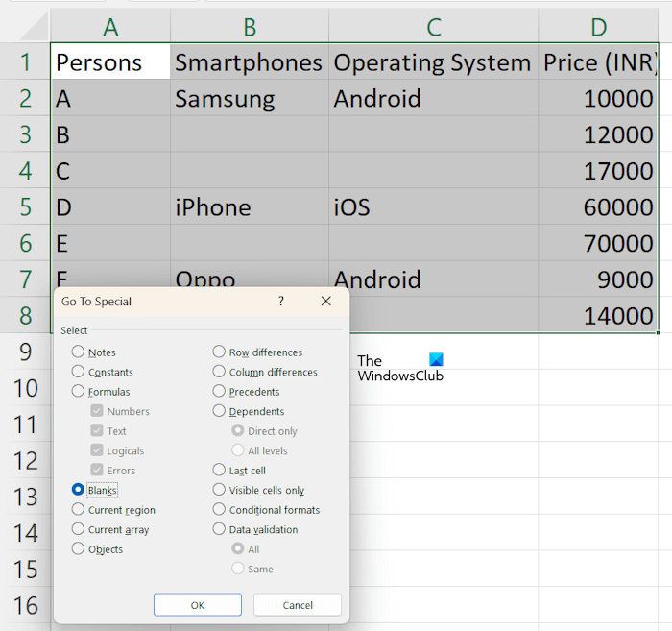Click cell containing person D

click(x=110, y=207)
